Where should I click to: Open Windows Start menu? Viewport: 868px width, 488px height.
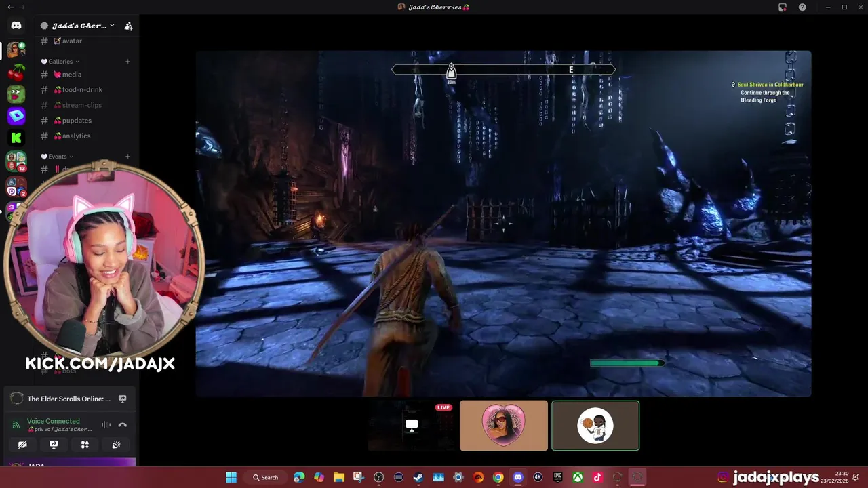tap(231, 477)
